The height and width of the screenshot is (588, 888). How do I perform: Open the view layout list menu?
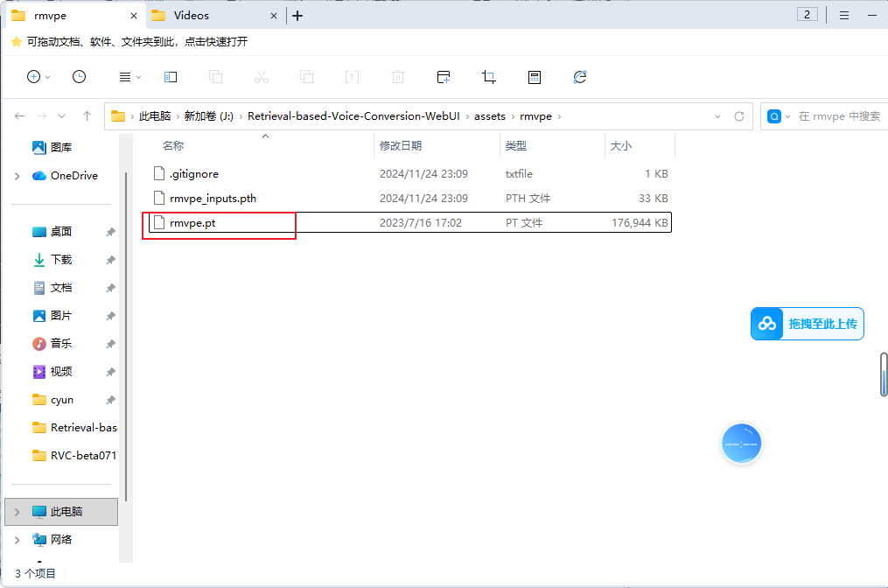tap(129, 76)
